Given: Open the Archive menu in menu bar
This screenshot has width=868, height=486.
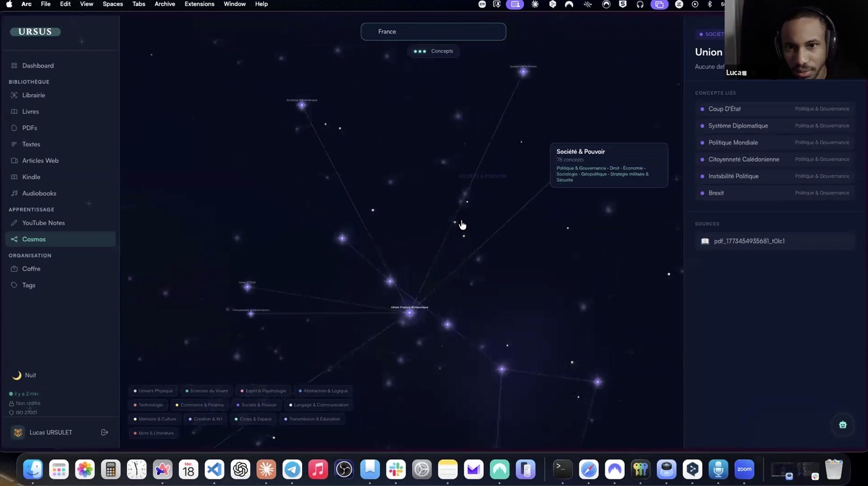Looking at the screenshot, I should click(x=165, y=4).
